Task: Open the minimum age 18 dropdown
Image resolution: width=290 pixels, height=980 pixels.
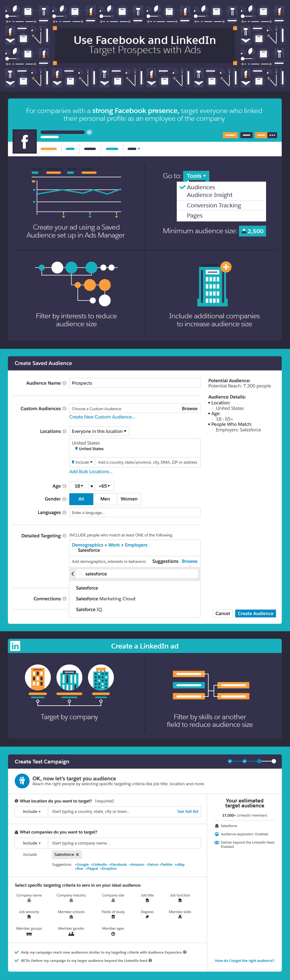Action: point(79,486)
